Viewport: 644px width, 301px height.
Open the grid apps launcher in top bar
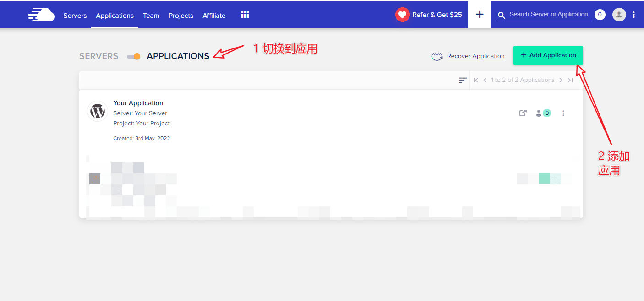[x=245, y=14]
